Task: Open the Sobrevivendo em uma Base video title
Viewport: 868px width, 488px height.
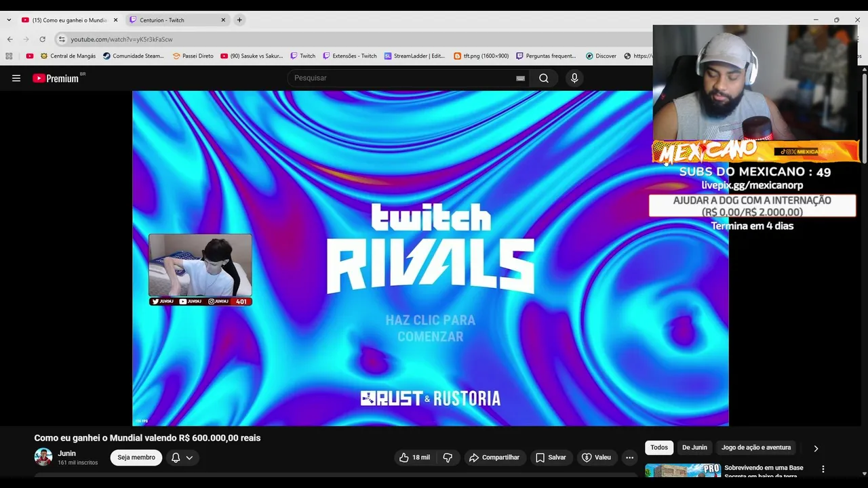Action: [x=764, y=472]
